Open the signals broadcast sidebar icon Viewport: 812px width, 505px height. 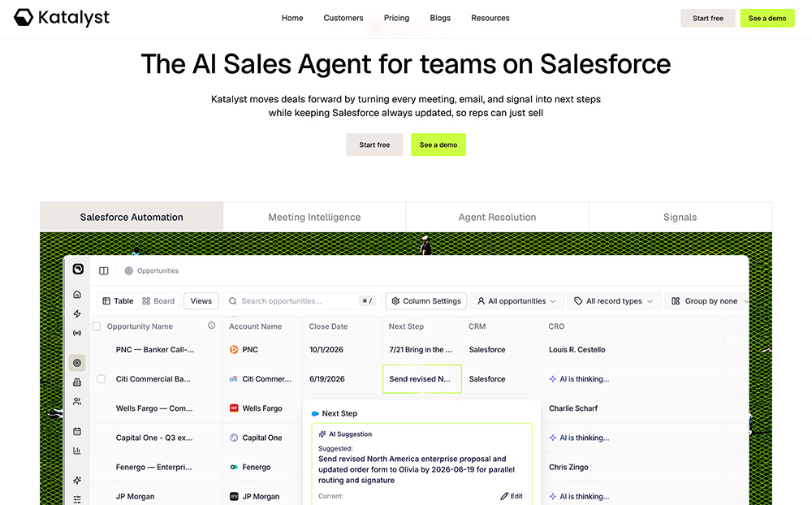tap(77, 333)
